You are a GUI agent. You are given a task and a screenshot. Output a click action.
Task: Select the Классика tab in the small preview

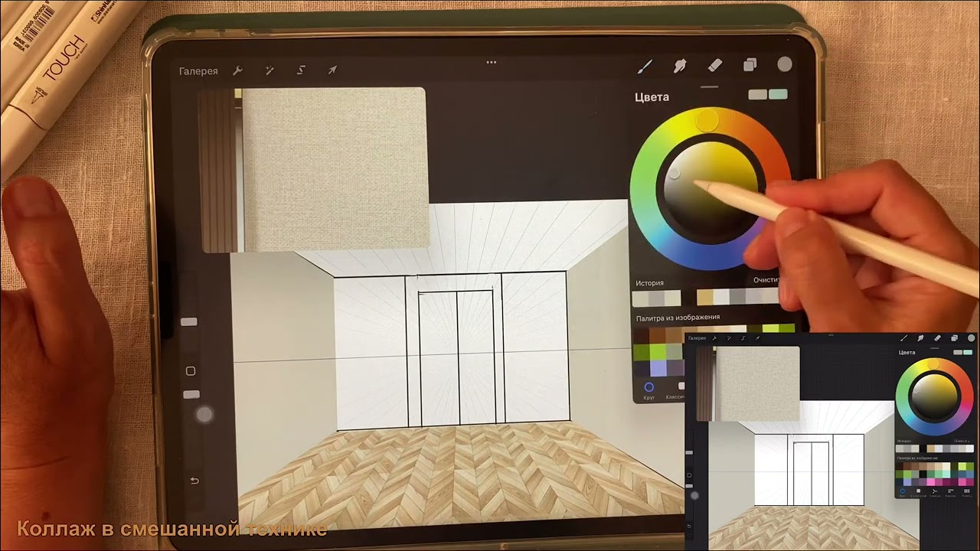tap(919, 492)
